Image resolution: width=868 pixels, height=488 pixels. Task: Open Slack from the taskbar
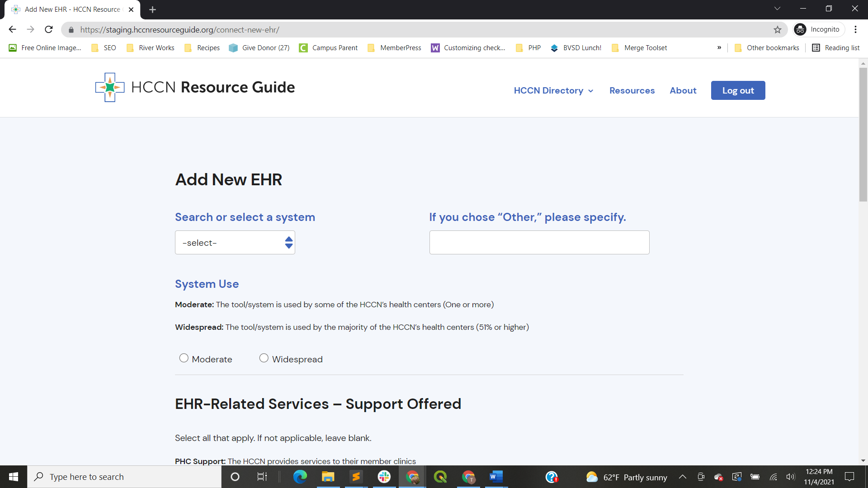click(384, 477)
